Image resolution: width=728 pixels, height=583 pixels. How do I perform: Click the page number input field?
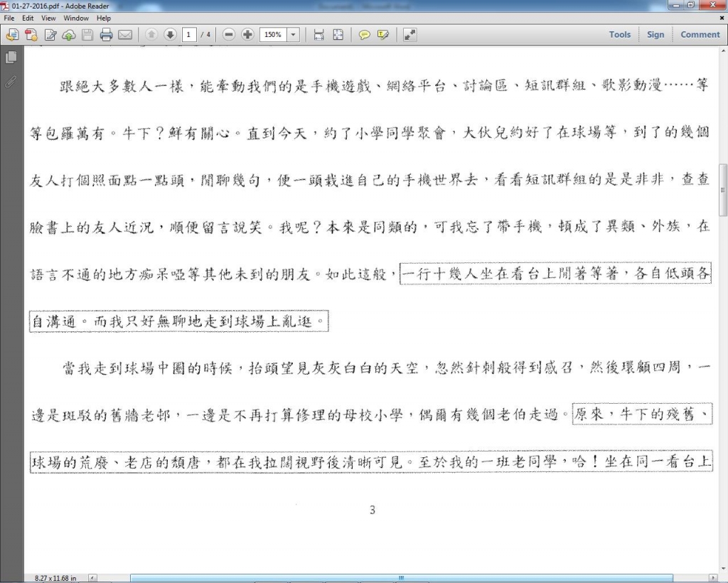(189, 35)
